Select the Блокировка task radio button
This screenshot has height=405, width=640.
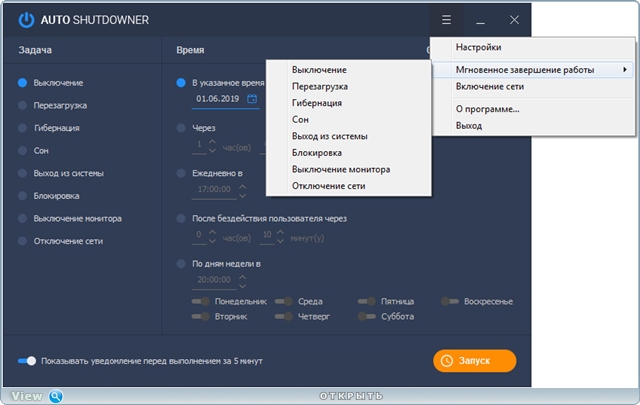tap(22, 196)
